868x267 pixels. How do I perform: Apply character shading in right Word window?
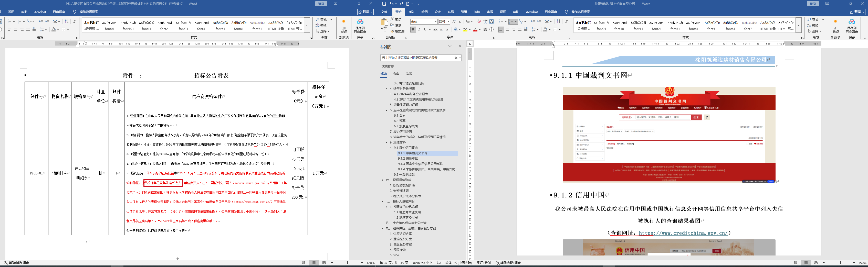coord(485,30)
